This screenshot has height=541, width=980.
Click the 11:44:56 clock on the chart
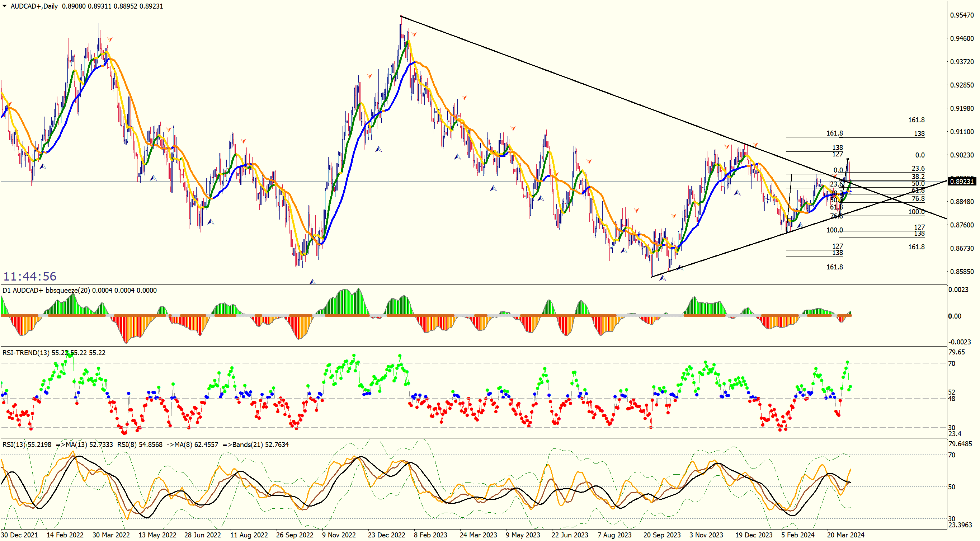[x=30, y=276]
